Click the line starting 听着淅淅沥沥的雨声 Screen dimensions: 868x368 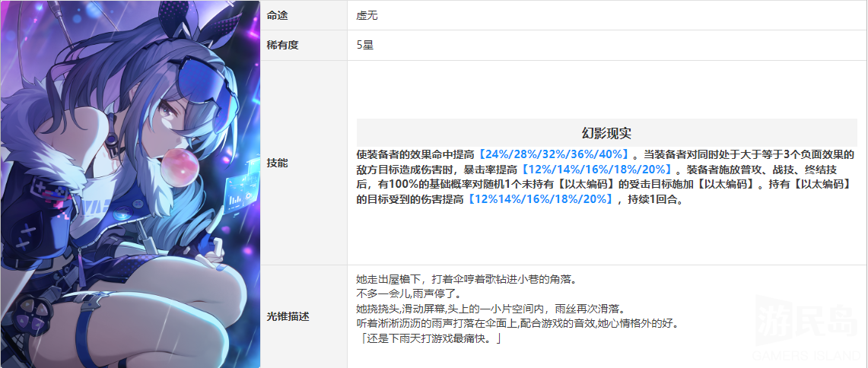pos(517,322)
